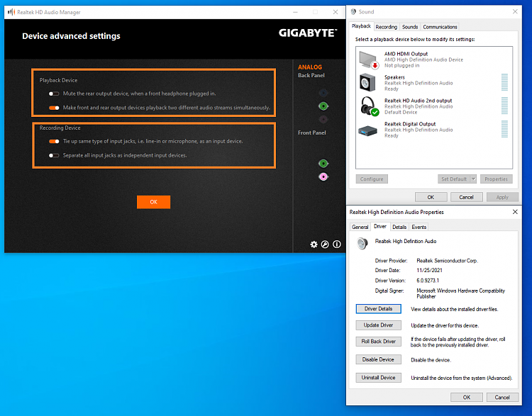This screenshot has width=532, height=416.
Task: Click the Set Default button
Action: tap(454, 179)
